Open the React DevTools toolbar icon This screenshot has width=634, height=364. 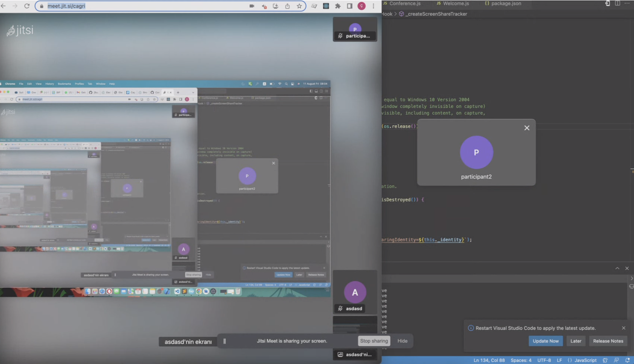click(x=326, y=6)
